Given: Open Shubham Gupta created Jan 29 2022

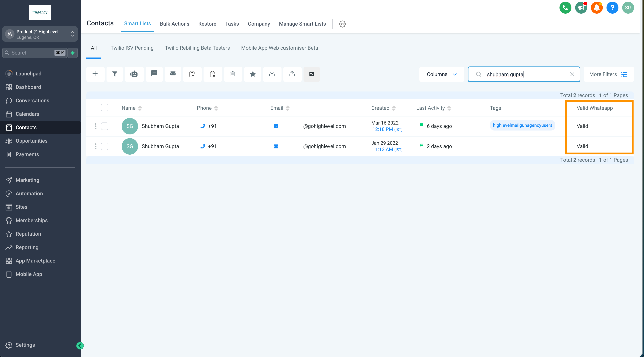Looking at the screenshot, I should click(160, 146).
